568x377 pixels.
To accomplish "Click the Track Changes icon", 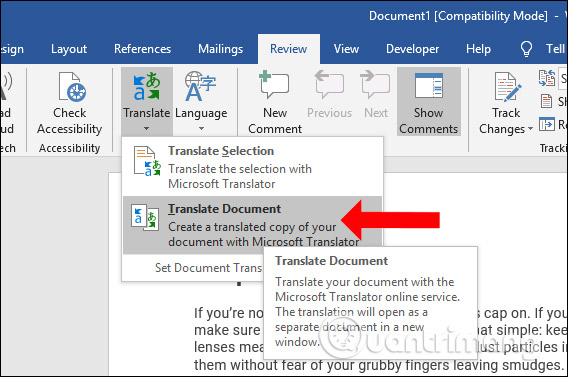I will [x=507, y=87].
